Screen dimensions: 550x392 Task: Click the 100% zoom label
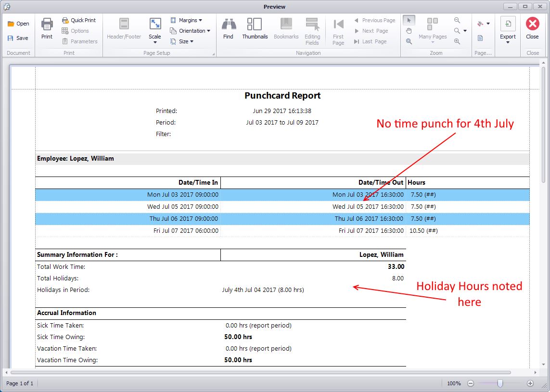pos(454,384)
